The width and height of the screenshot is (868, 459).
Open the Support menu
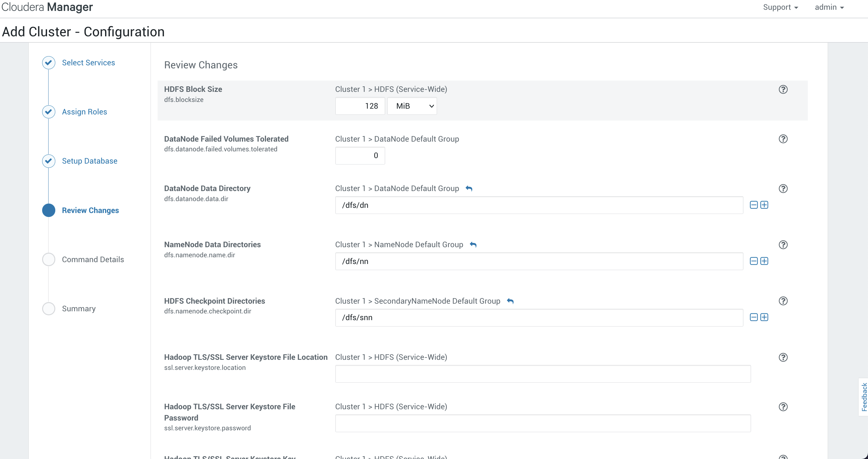pyautogui.click(x=780, y=7)
